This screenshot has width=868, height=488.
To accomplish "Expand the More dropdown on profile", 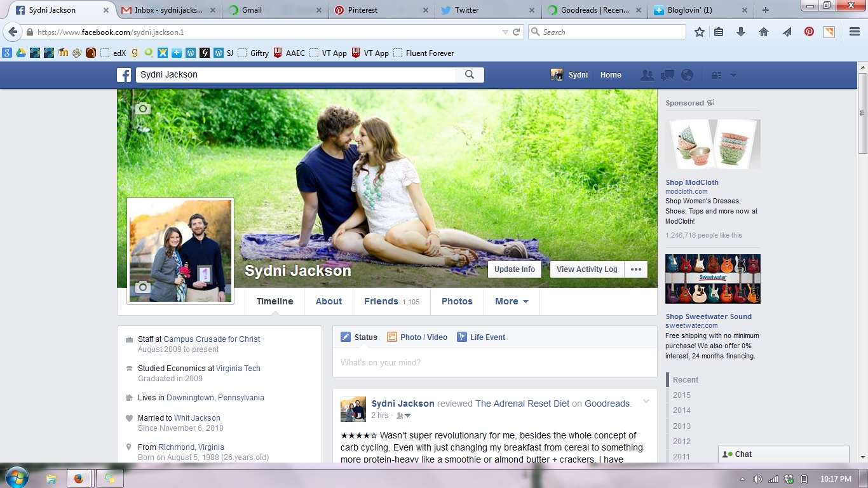I will coord(512,301).
